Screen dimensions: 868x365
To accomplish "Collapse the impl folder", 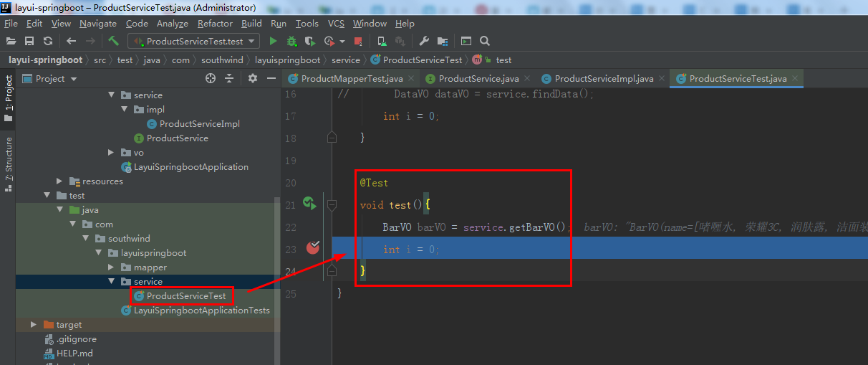I will [124, 109].
